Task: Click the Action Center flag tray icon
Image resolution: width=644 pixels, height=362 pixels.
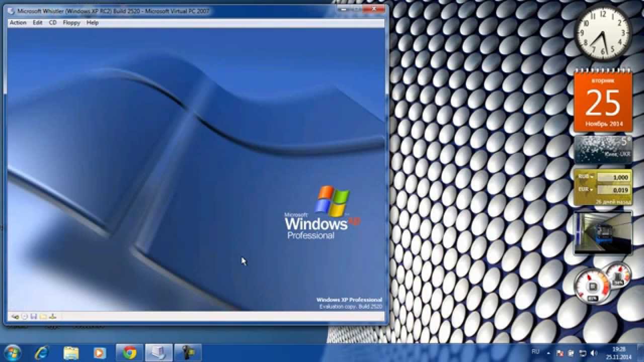Action: tap(560, 353)
